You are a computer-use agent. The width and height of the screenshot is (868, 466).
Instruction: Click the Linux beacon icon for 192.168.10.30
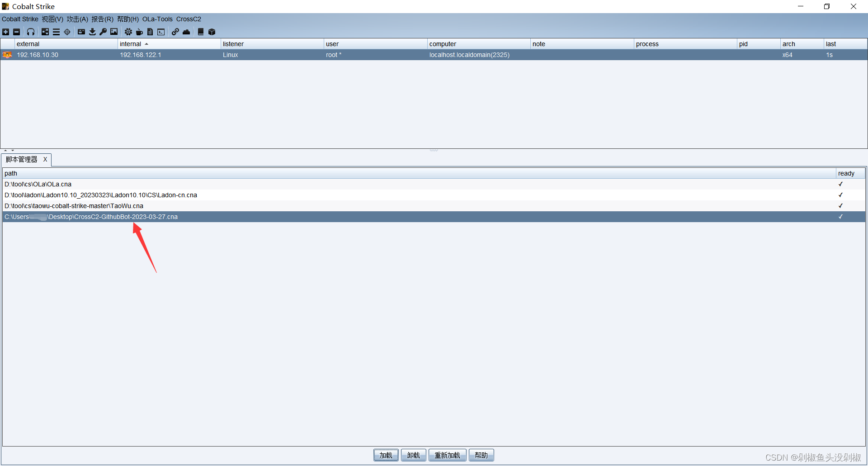[x=7, y=55]
